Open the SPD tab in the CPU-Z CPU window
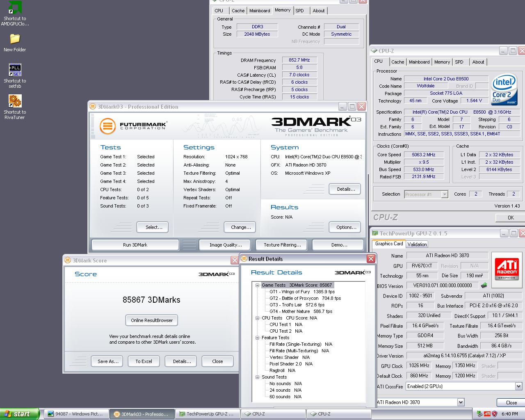Image resolution: width=525 pixels, height=420 pixels. click(x=459, y=62)
